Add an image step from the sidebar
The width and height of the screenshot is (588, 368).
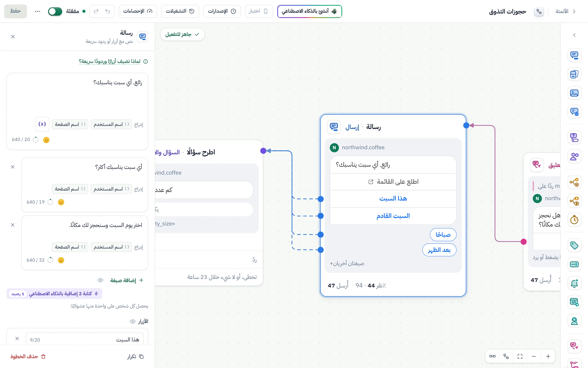tap(574, 93)
